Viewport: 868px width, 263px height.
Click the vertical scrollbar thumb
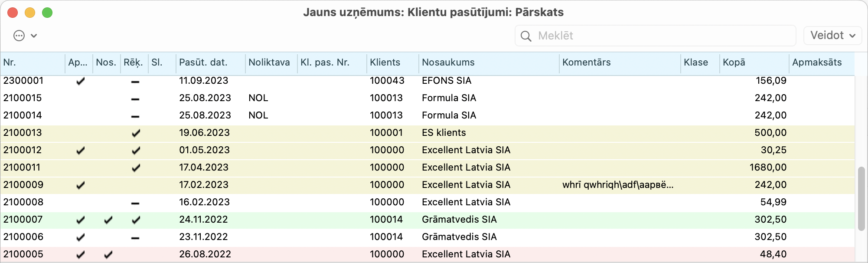click(861, 198)
